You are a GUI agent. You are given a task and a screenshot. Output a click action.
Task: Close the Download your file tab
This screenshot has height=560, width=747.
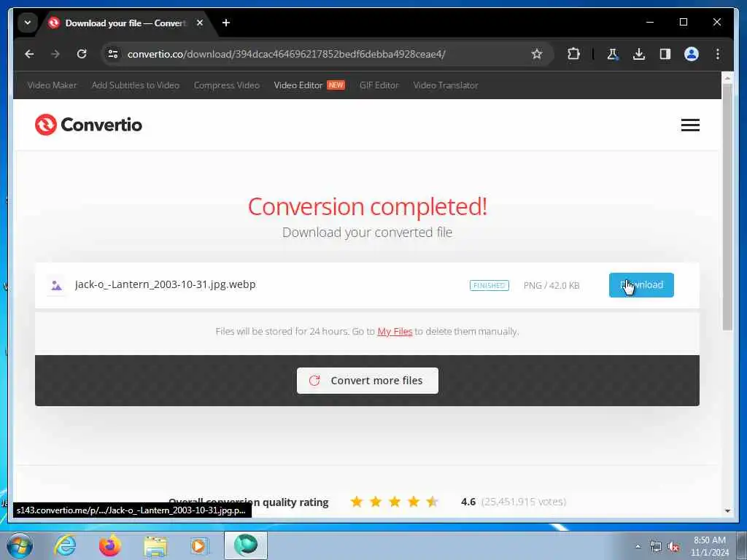(200, 23)
